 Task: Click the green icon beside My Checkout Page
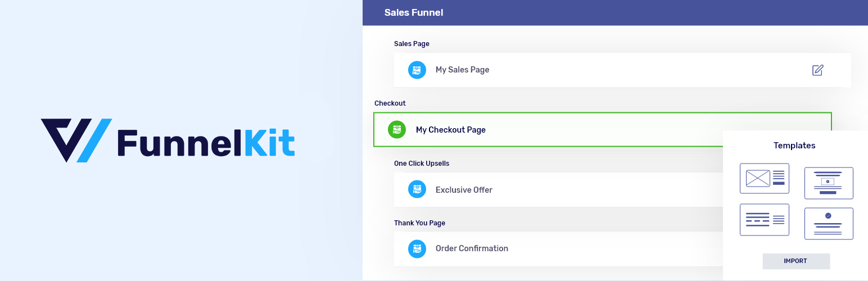pyautogui.click(x=397, y=129)
